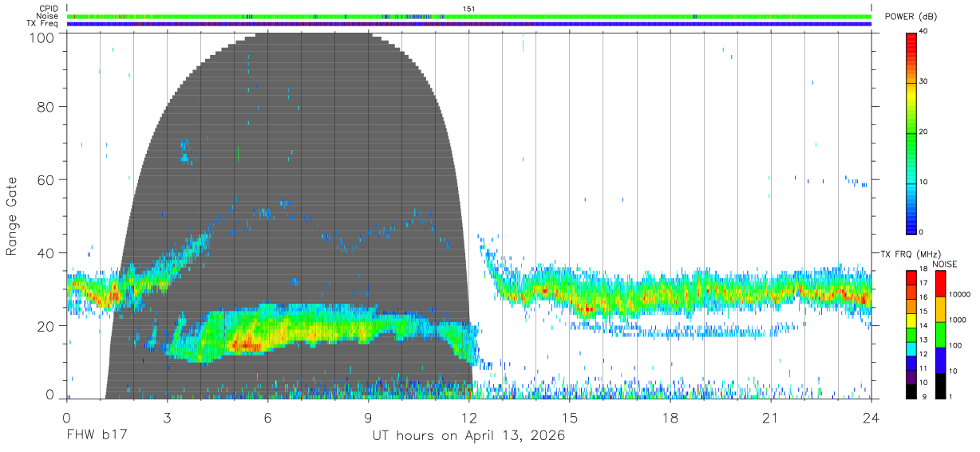This screenshot has height=452, width=980.
Task: Click the POWER (dB) legend title
Action: click(911, 17)
